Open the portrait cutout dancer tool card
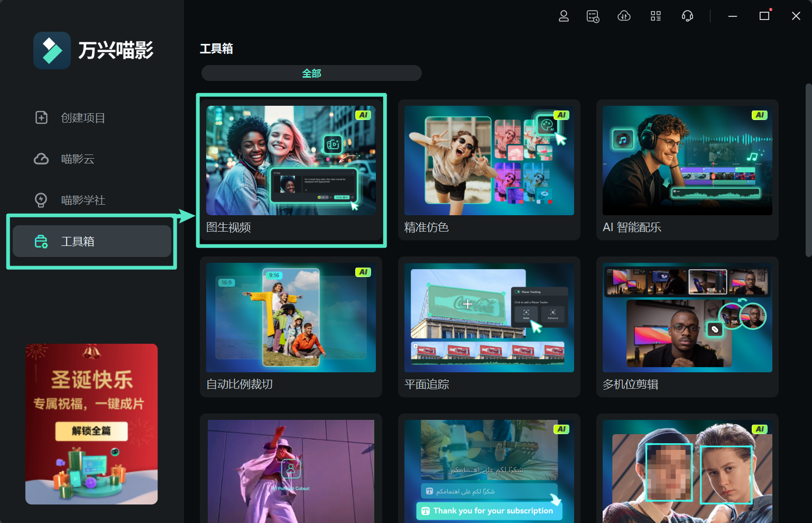 (291, 469)
